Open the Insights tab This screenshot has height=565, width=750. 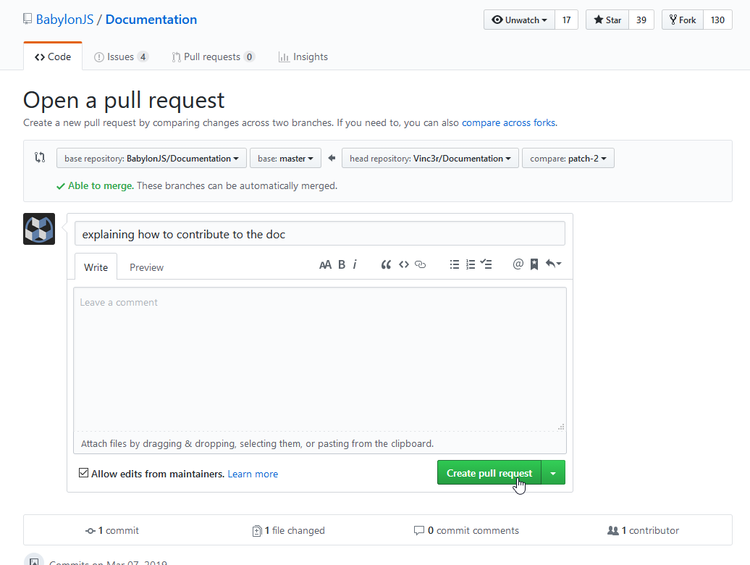tap(303, 57)
